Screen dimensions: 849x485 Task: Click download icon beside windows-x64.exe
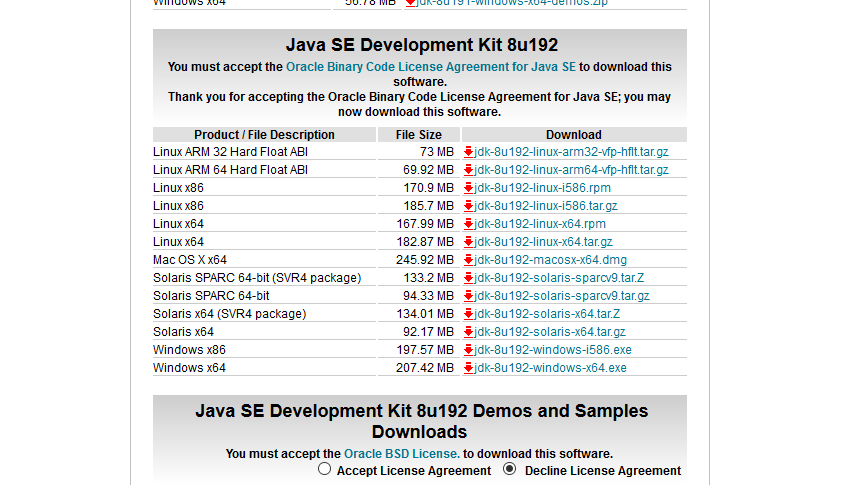coord(468,368)
